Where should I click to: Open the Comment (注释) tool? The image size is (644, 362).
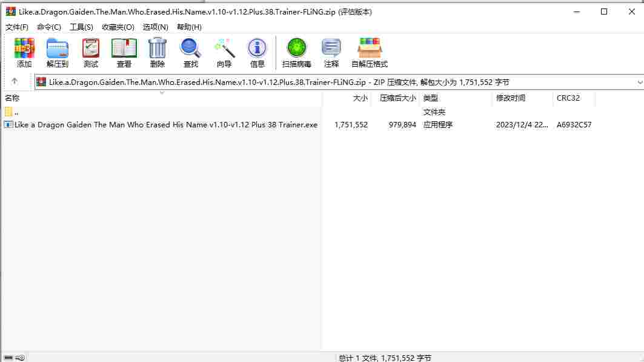(331, 52)
